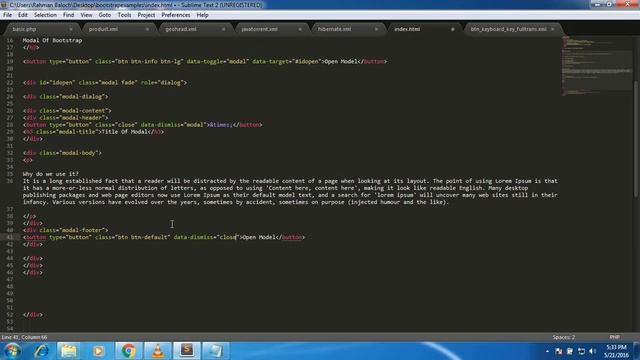Viewport: 640px width, 360px height.
Task: Click Line 41, Column 66 status text
Action: (24, 337)
